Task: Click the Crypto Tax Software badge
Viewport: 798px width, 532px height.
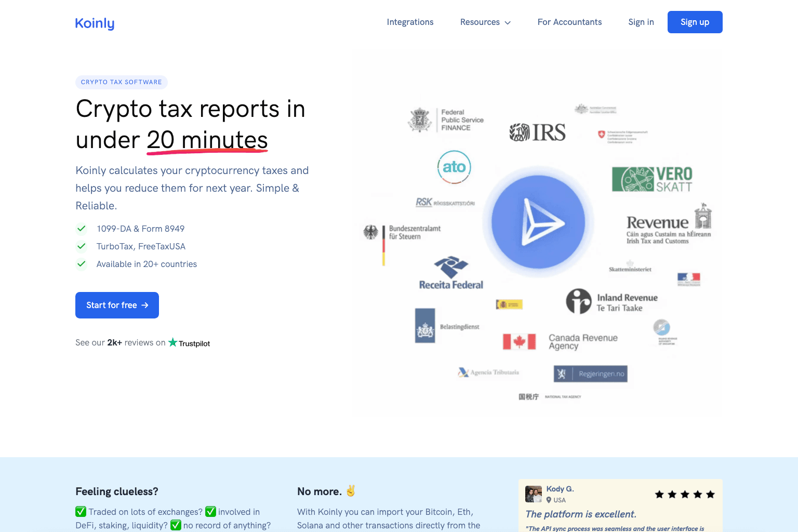Action: point(121,82)
